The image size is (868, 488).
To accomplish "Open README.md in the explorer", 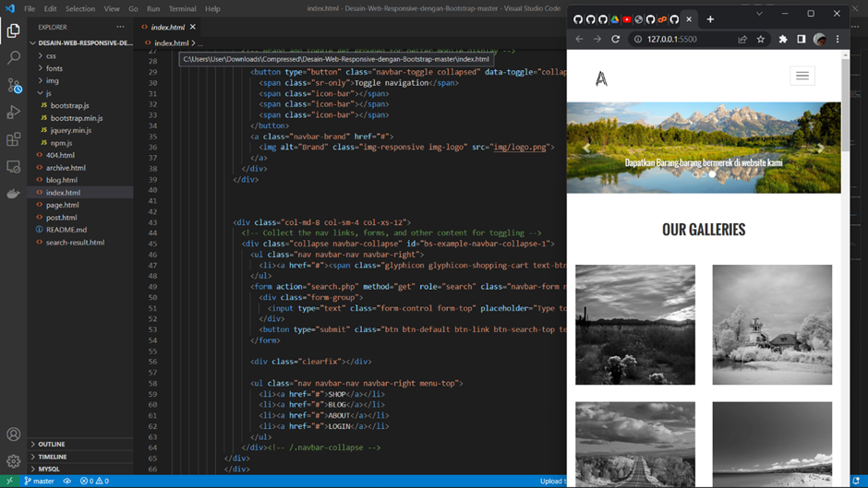I will click(66, 230).
